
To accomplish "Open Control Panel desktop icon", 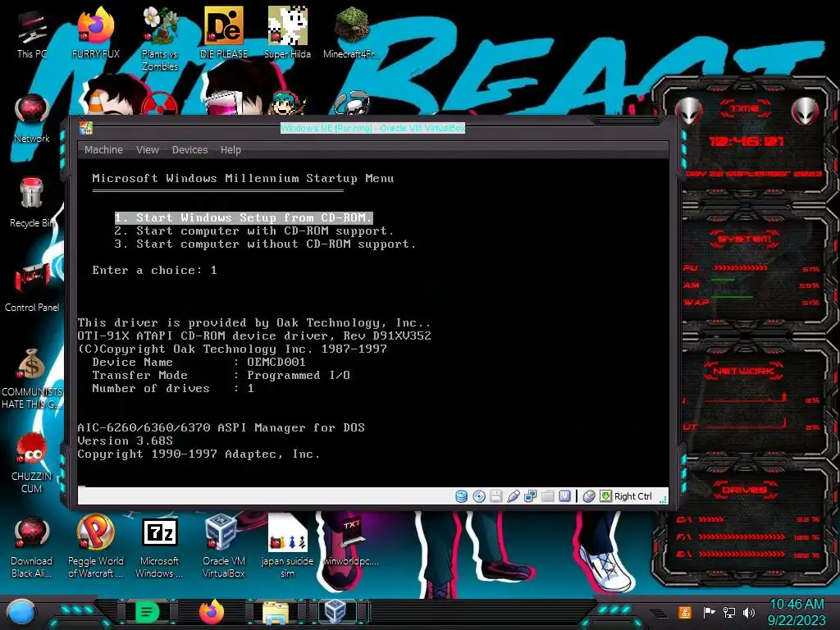I will pos(32,287).
